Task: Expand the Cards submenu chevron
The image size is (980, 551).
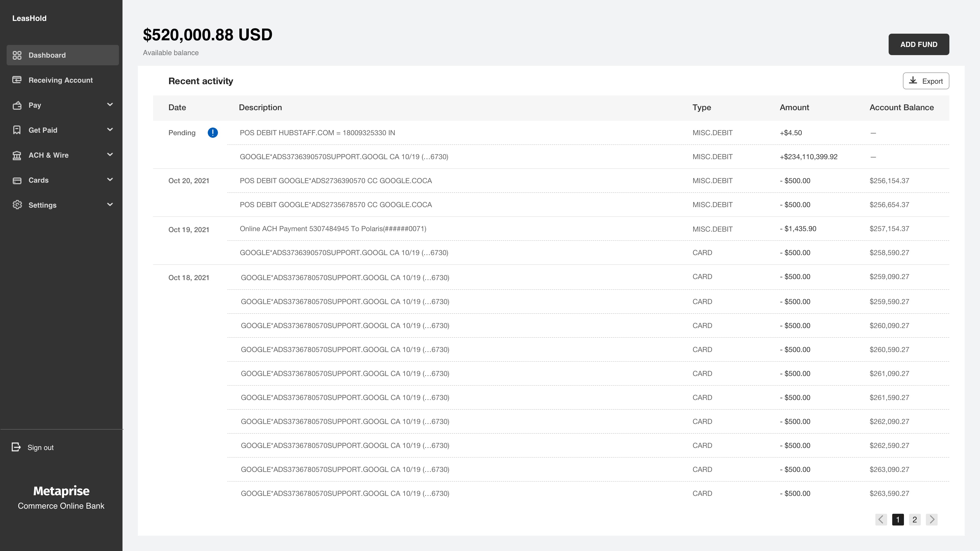Action: point(110,180)
